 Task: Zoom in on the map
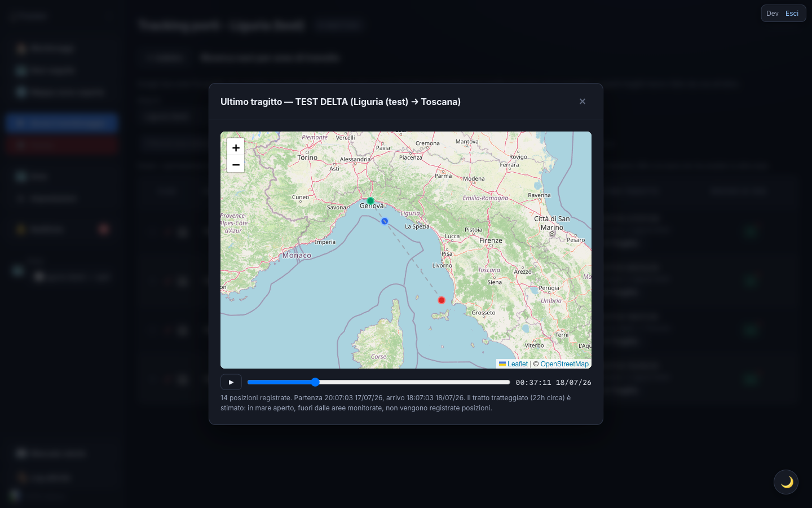(x=236, y=147)
